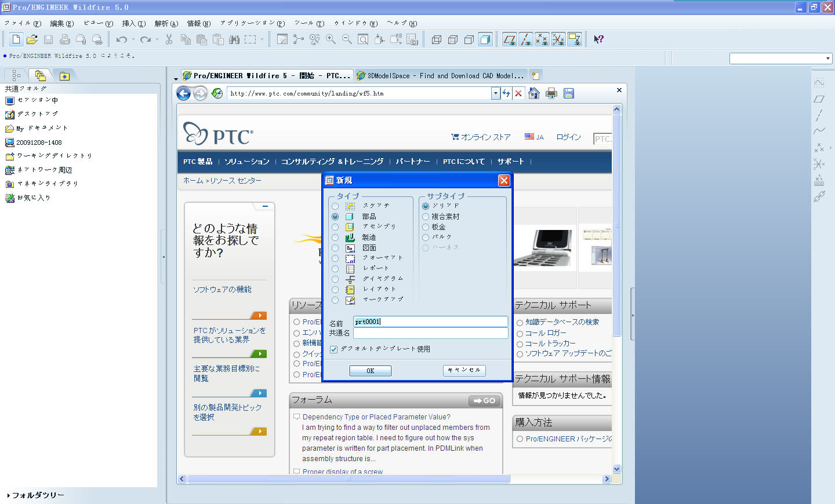Viewport: 835px width, 504px height.
Task: Open the Redo history dropdown arrow
Action: pyautogui.click(x=157, y=39)
